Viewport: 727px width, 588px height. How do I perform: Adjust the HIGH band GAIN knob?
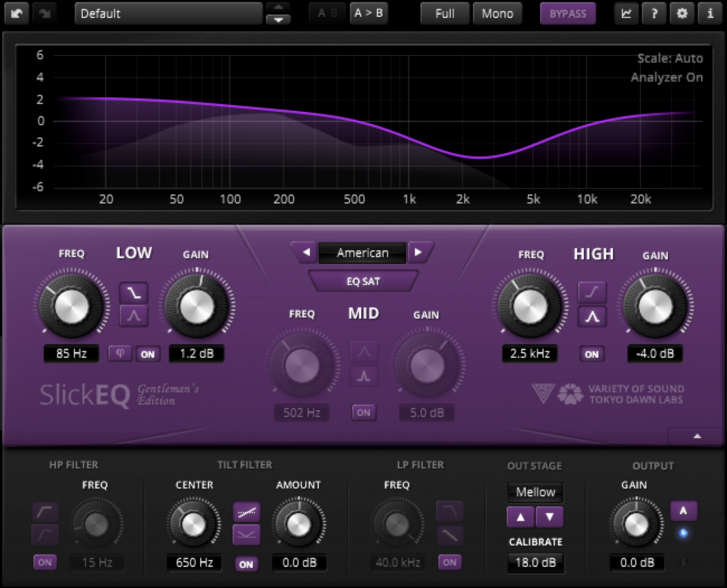655,306
